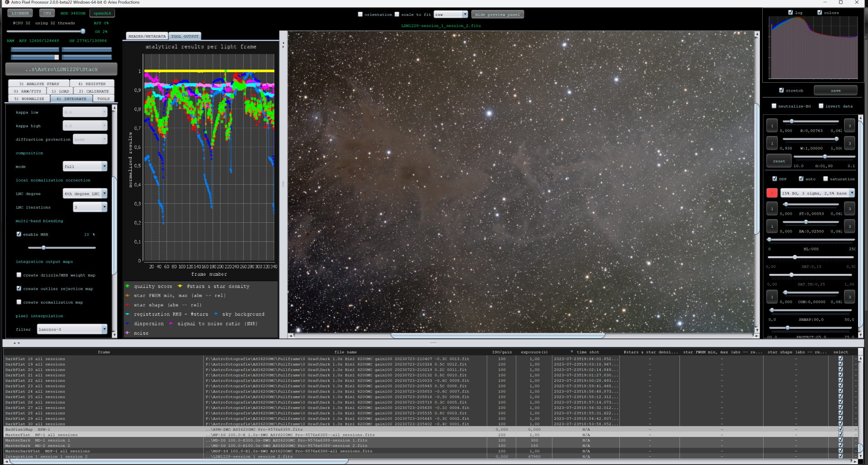
Task: Click the '1' button left of the W white point slider
Action: click(772, 143)
